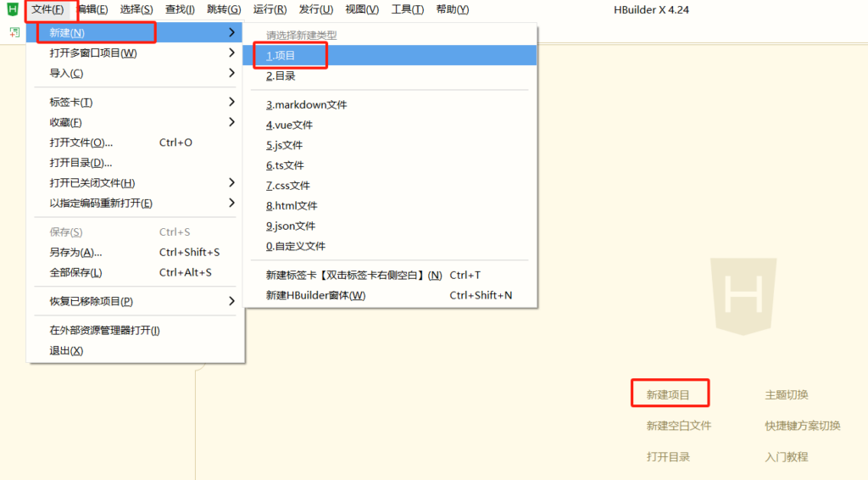Screen dimensions: 868x480
Task: Select 1.项目 in the new submenu
Action: pyautogui.click(x=390, y=55)
